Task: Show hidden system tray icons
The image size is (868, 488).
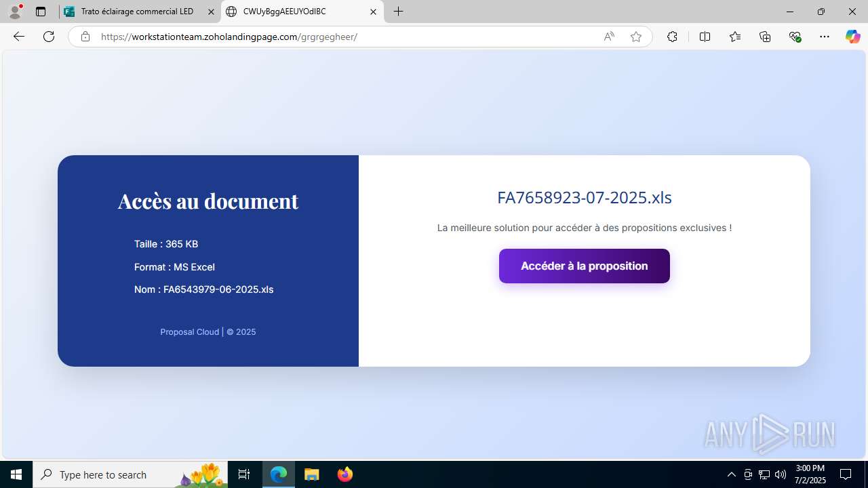Action: 731,474
